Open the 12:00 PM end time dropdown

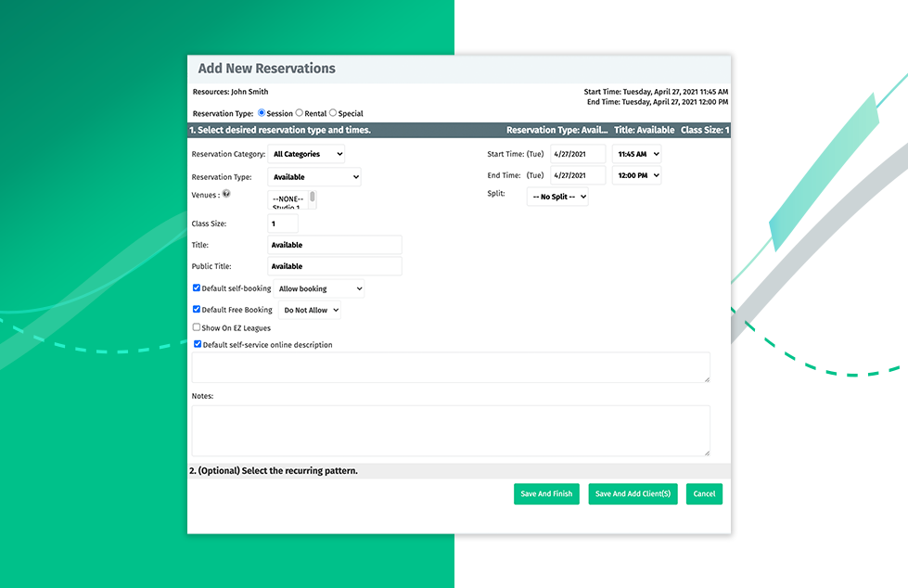pyautogui.click(x=636, y=175)
